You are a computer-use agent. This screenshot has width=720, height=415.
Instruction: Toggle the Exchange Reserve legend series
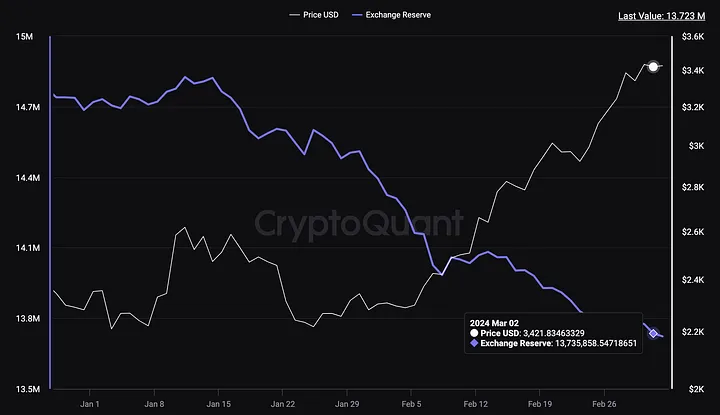coord(398,16)
